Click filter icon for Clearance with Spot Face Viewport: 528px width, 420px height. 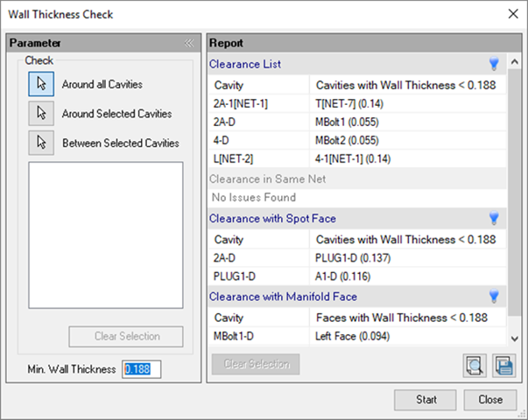pos(493,218)
